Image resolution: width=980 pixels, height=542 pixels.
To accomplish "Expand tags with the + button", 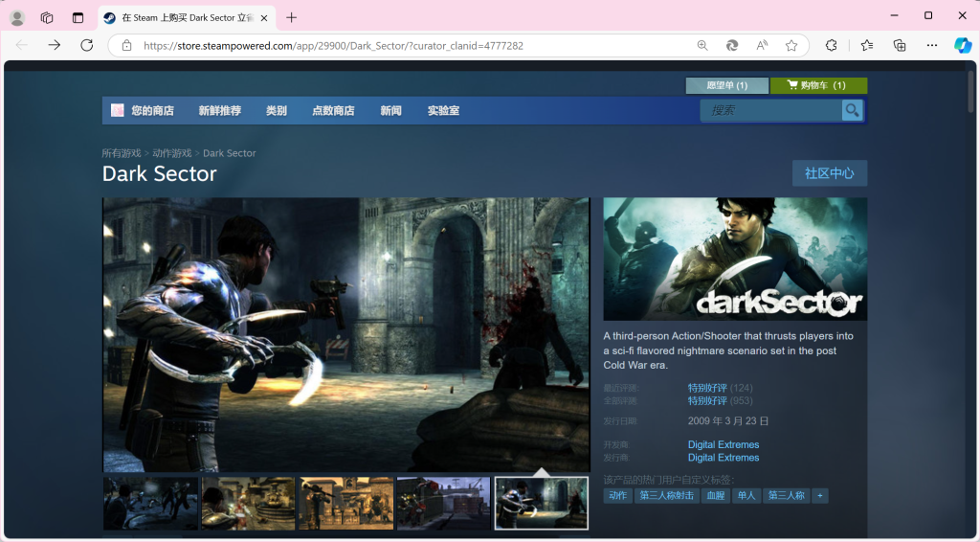I will (820, 496).
